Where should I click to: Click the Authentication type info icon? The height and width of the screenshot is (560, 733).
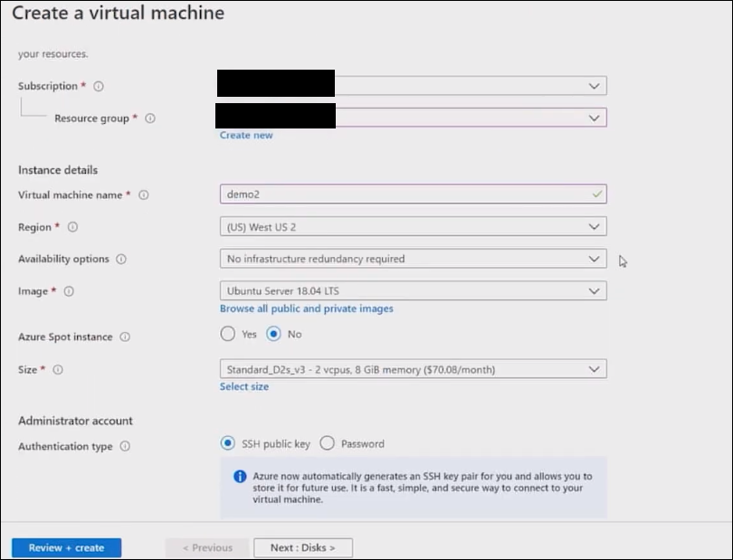(x=125, y=446)
